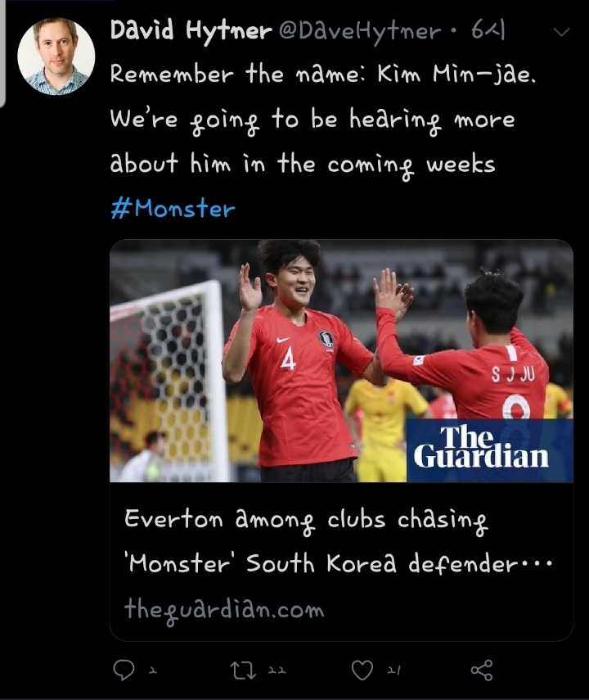The height and width of the screenshot is (700, 589).
Task: Tap the reply speech bubble icon
Action: [124, 670]
